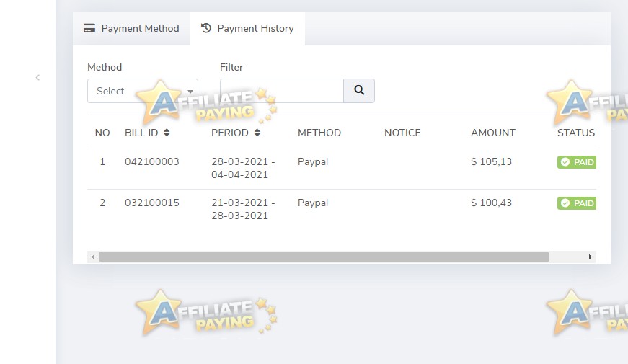The height and width of the screenshot is (364, 628).
Task: Click the period 28-03-2021 - 04-04-2021
Action: click(243, 168)
